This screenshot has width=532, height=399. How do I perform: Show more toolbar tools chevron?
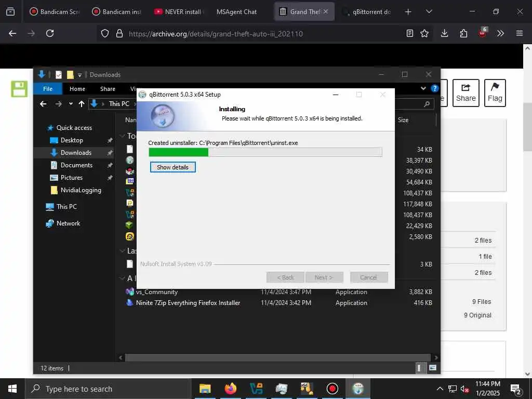click(500, 33)
